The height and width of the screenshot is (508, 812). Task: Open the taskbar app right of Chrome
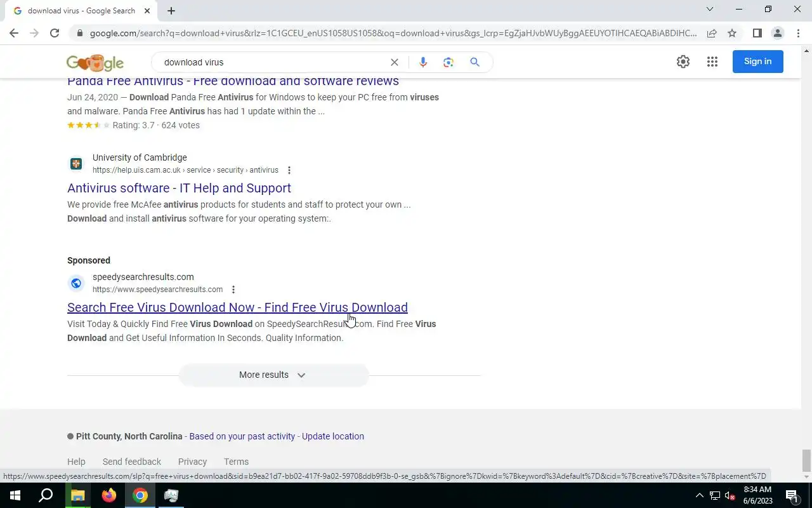coord(171,495)
